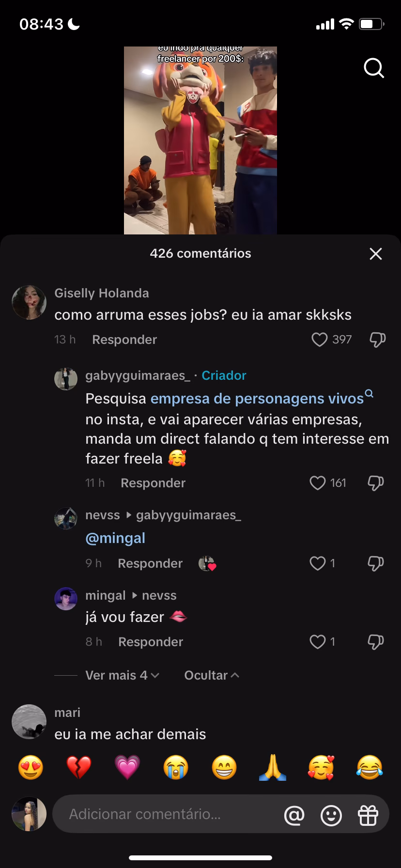Viewport: 401px width, 868px height.
Task: Open search with the magnifier icon
Action: tap(373, 68)
